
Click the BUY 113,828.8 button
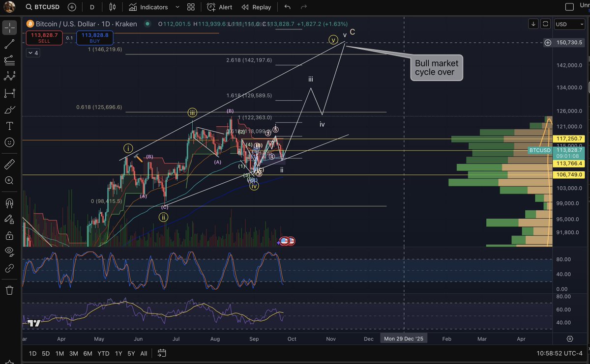94,37
